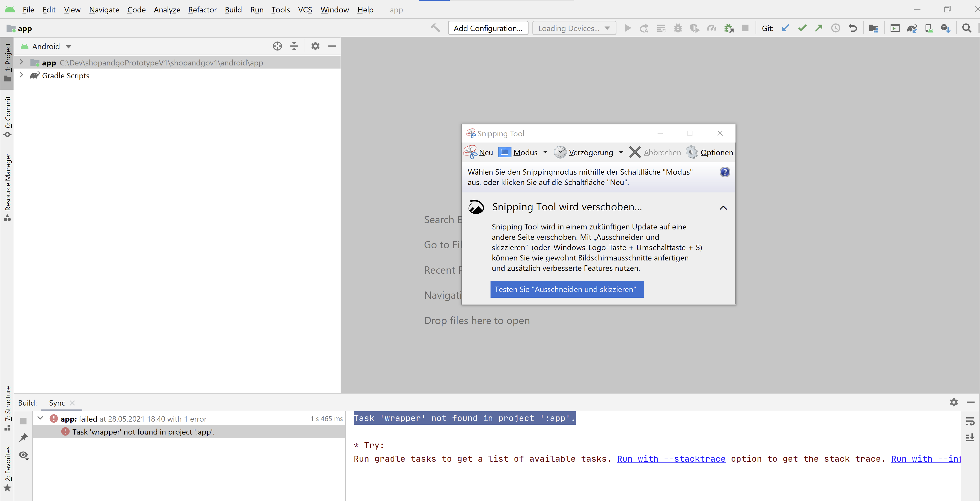Select the Task 'wrapper' not found error row
This screenshot has width=980, height=501.
(189, 431)
